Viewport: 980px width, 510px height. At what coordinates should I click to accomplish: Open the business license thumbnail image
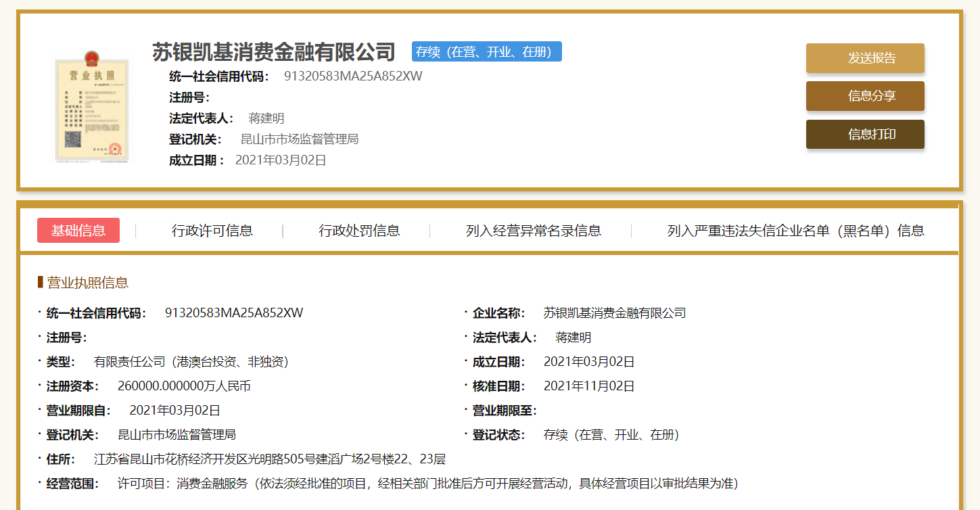(x=91, y=107)
